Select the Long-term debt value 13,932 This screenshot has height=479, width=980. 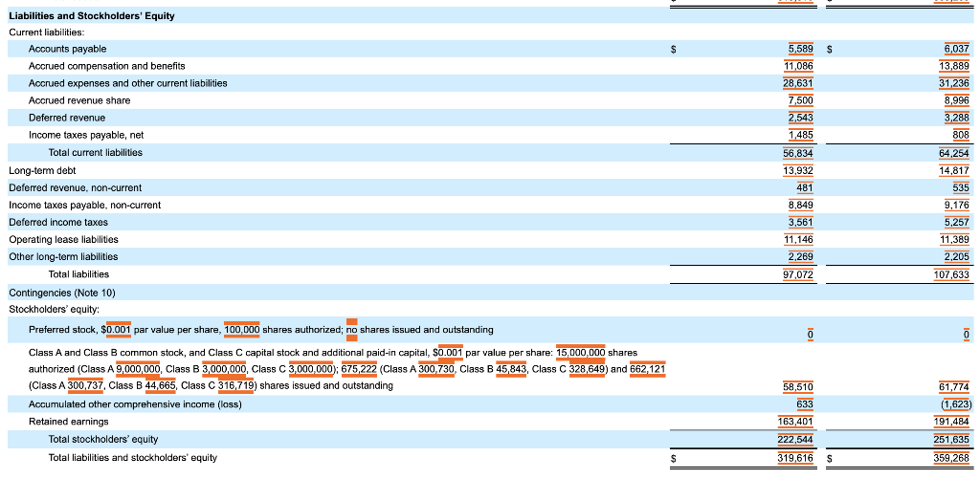[x=798, y=170]
